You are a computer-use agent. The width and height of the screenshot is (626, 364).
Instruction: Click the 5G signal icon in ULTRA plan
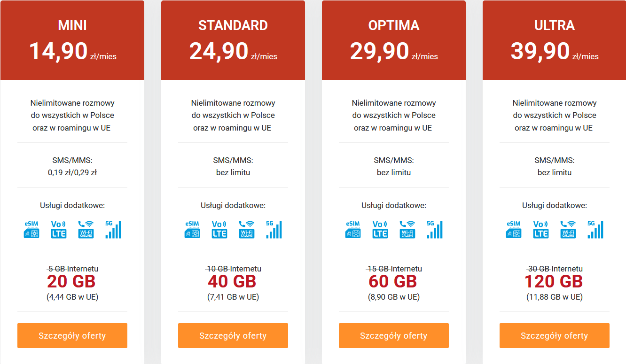[595, 230]
